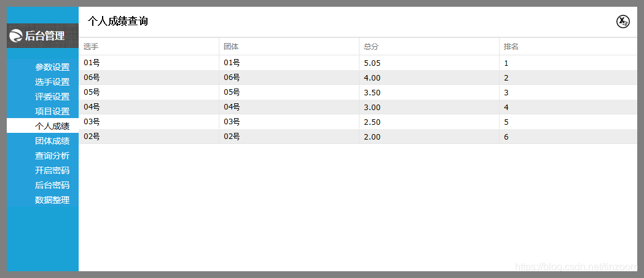Click total score 3.50
This screenshot has height=278, width=644.
pyautogui.click(x=429, y=92)
